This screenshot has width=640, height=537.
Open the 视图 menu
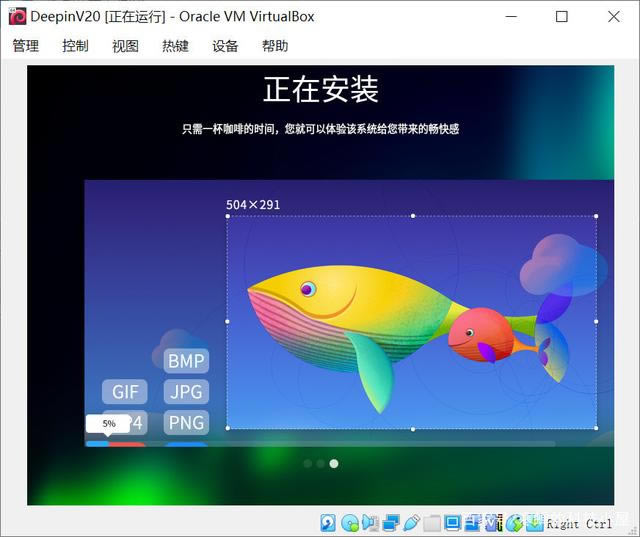coord(125,45)
